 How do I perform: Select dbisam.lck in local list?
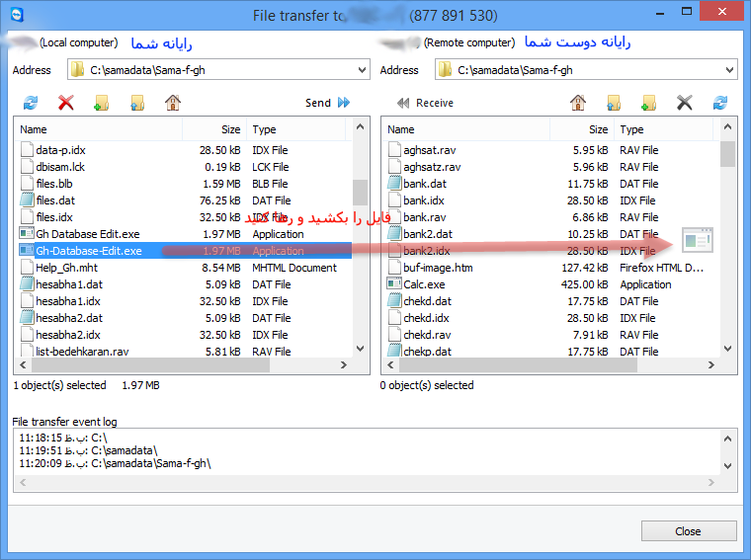click(185, 167)
